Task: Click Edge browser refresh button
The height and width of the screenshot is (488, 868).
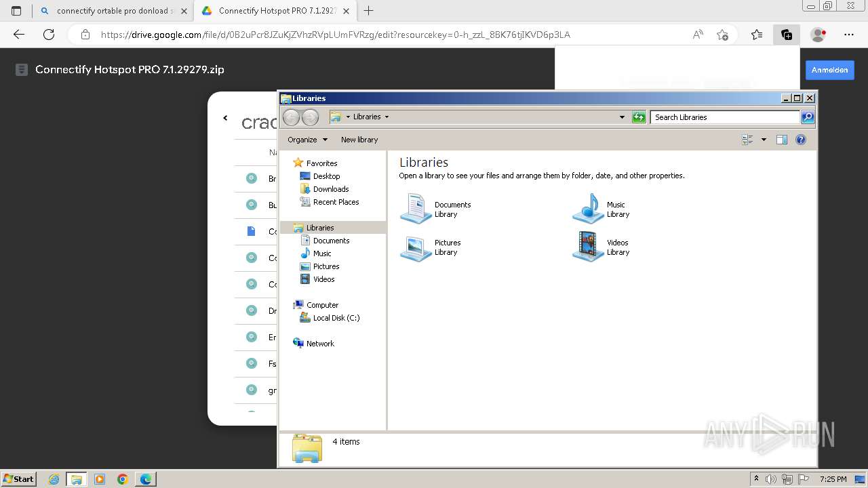Action: (49, 35)
